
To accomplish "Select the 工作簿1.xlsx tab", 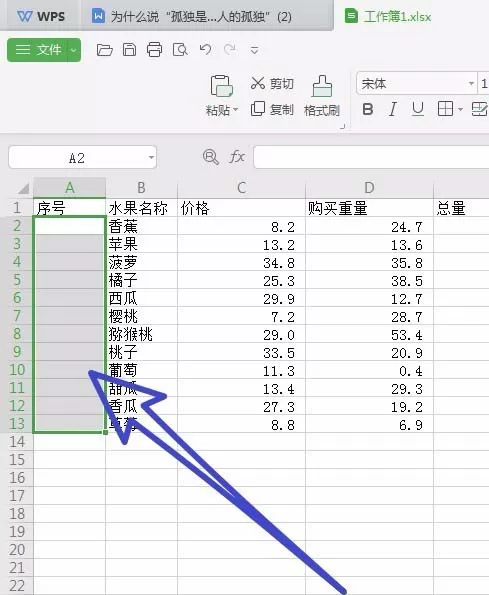I will click(x=388, y=17).
